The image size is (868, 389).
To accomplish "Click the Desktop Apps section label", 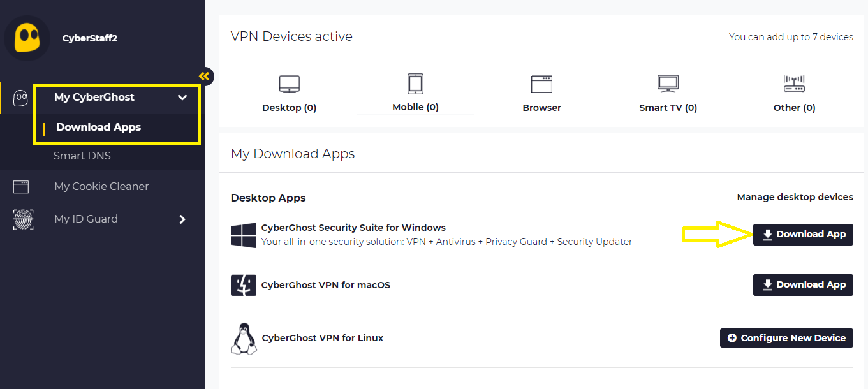I will click(x=268, y=198).
